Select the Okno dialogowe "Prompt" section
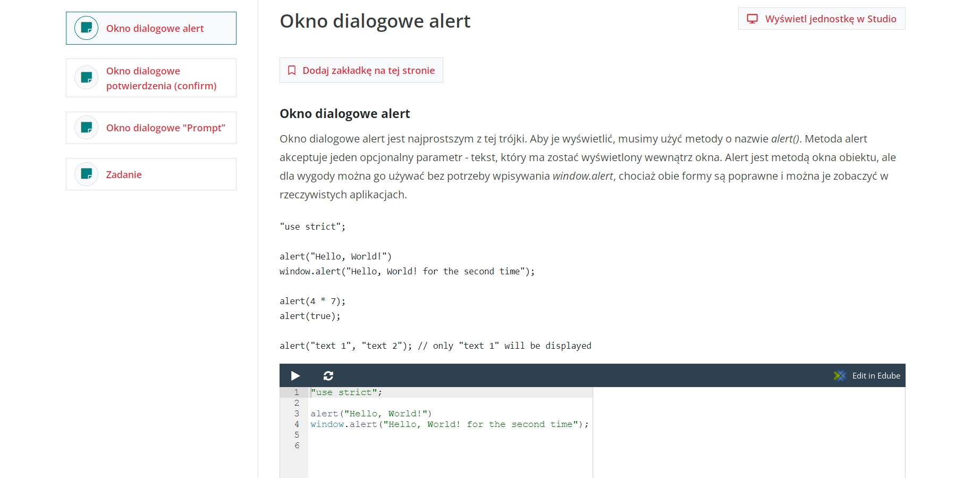The image size is (980, 478). [x=165, y=128]
